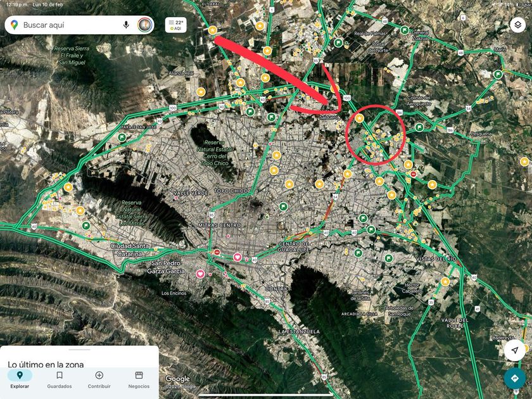Start directions with the blue arrow button
This screenshot has height=399, width=532.
(515, 378)
